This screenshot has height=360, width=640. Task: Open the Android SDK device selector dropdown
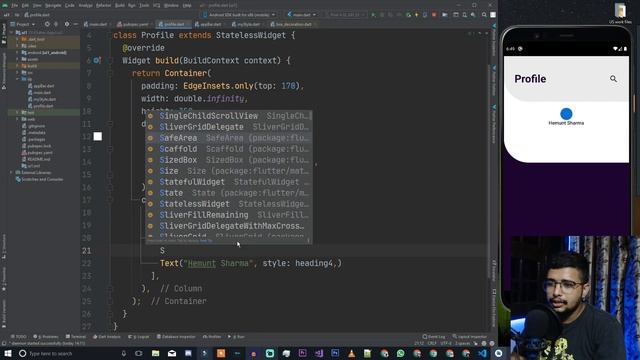tap(239, 15)
